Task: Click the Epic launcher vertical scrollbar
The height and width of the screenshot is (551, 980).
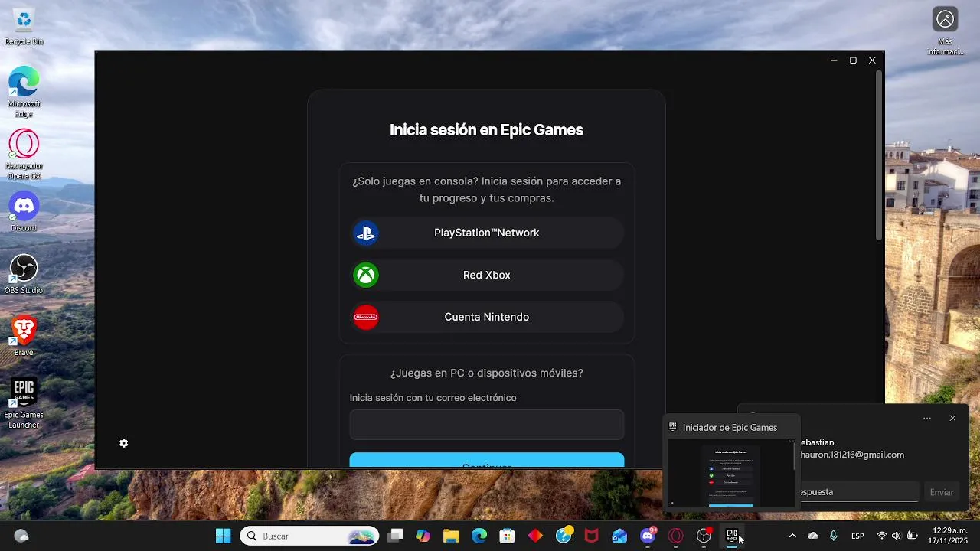Action: click(879, 156)
